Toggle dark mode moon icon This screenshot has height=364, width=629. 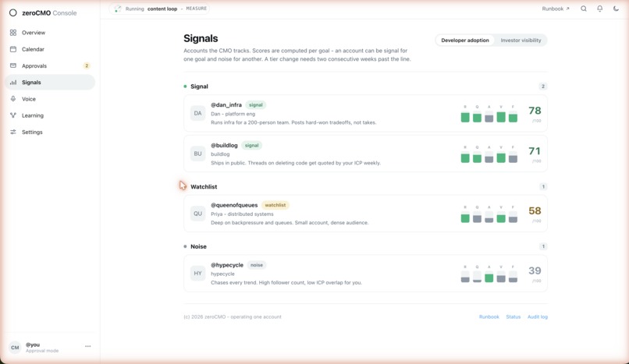[x=616, y=9]
